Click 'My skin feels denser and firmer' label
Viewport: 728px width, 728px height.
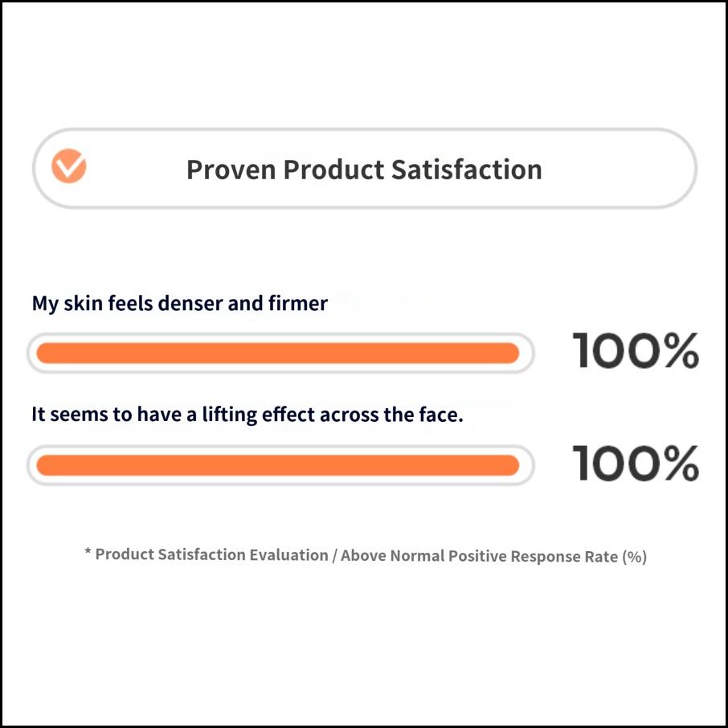click(180, 304)
